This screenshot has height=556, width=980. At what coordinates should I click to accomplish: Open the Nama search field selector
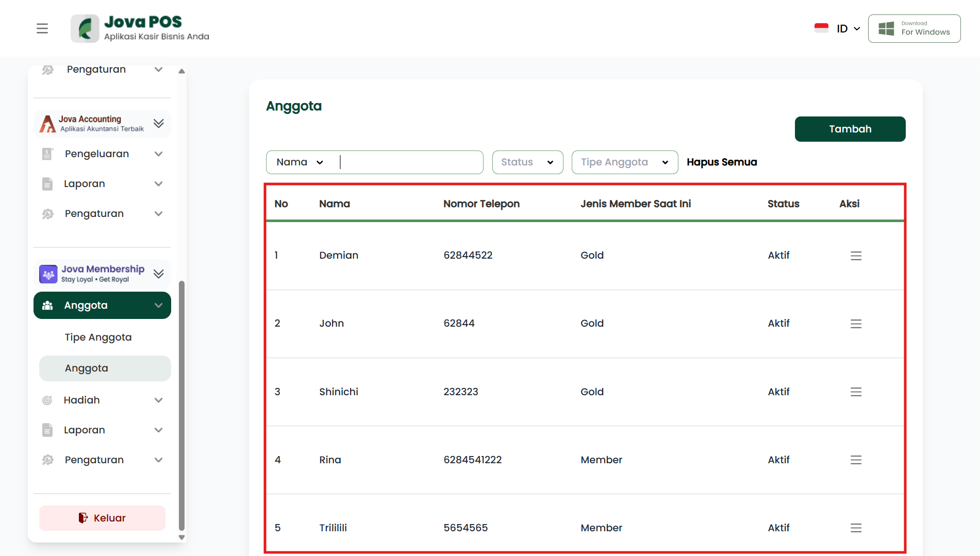point(300,162)
